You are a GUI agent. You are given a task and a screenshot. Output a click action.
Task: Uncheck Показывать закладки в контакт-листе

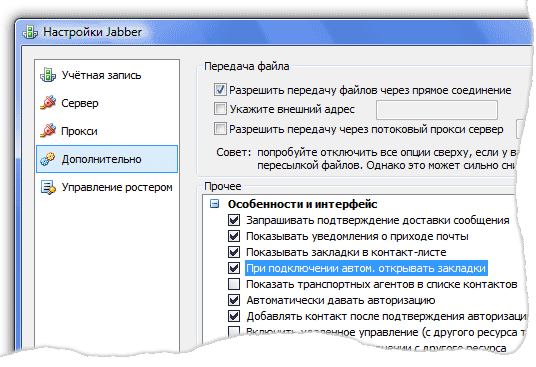coord(234,252)
